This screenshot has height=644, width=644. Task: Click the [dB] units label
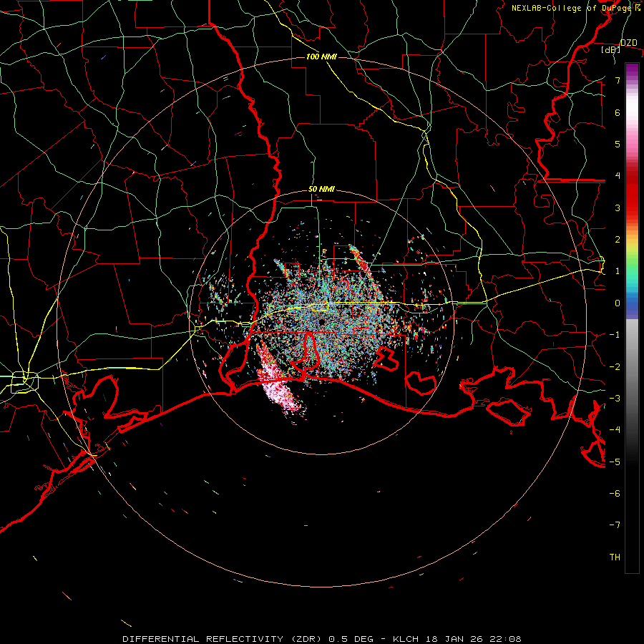[x=611, y=50]
